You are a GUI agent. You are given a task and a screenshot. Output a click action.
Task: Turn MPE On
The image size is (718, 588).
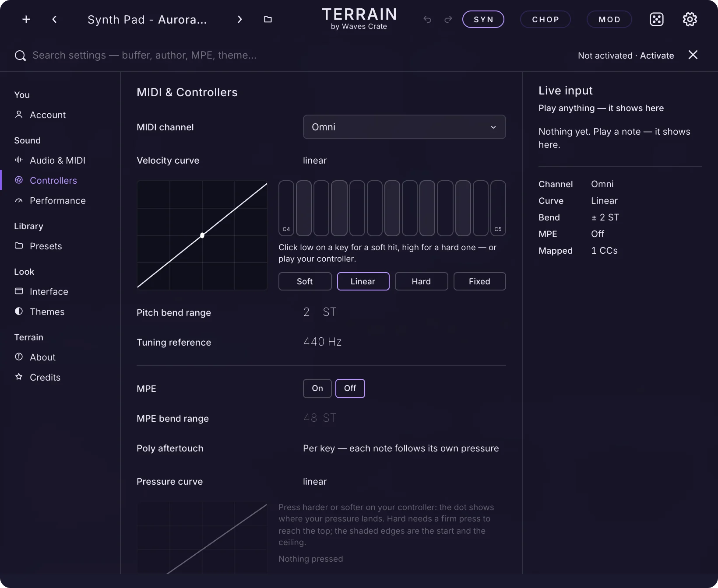click(x=317, y=388)
